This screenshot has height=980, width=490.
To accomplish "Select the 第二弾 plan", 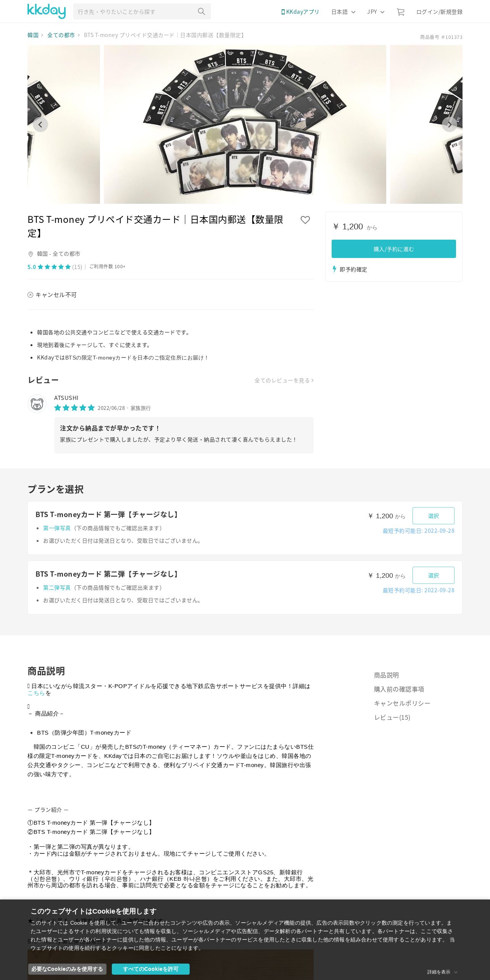I will (x=434, y=575).
